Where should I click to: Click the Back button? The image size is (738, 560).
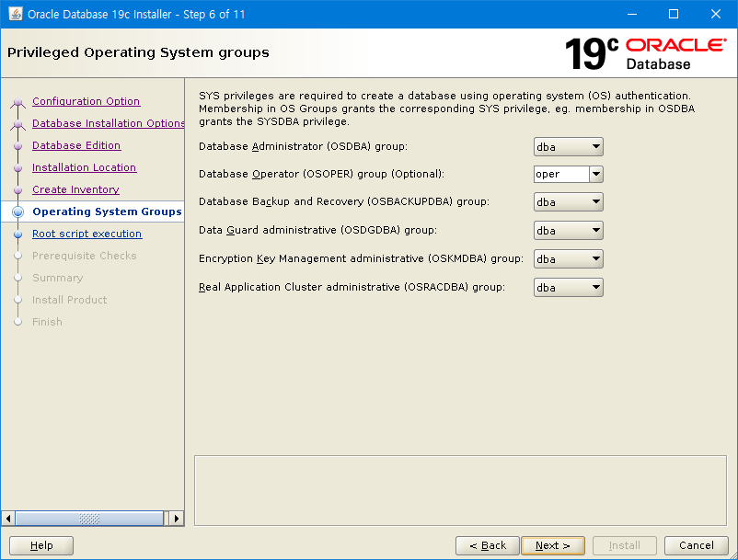click(488, 545)
